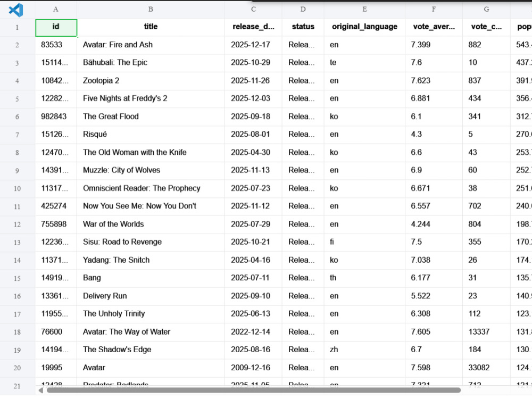
Task: Click title cell 'Avatar' in row 20
Action: click(151, 368)
